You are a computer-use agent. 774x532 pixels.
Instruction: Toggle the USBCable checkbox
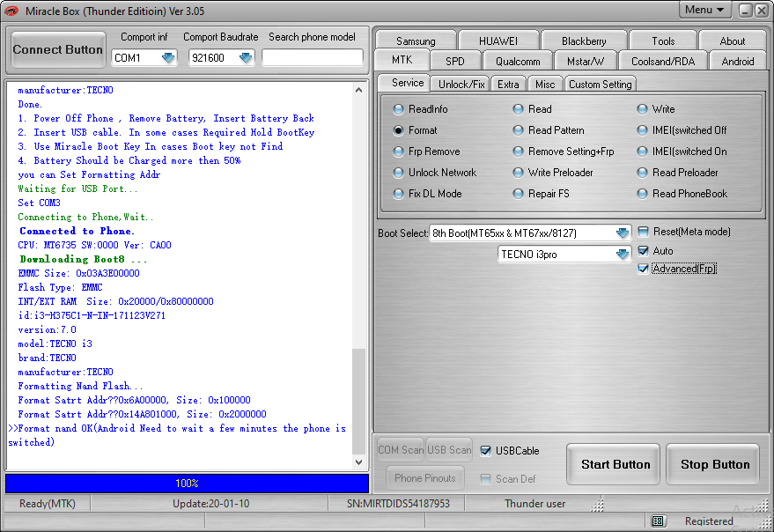point(486,450)
